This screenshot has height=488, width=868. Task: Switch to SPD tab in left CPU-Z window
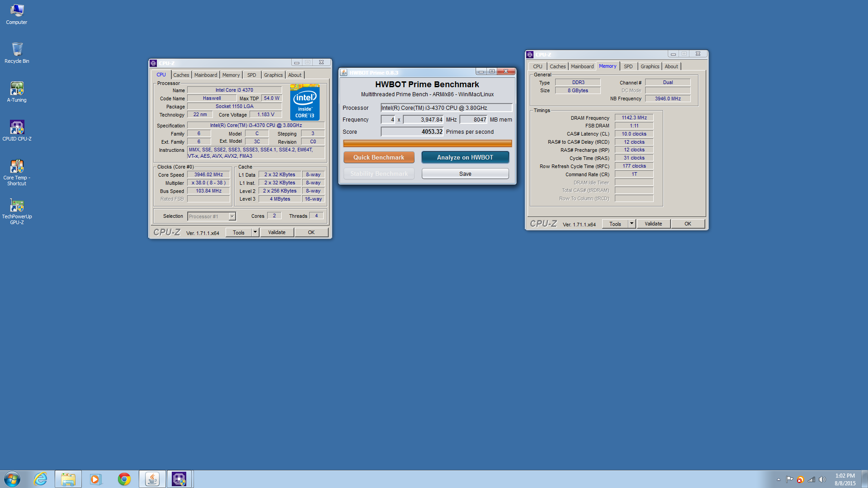[252, 75]
